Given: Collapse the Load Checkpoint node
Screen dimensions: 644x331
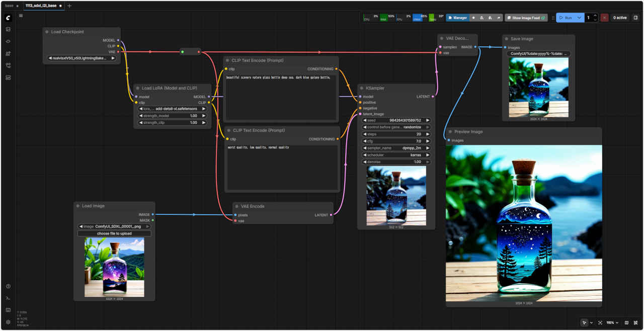Looking at the screenshot, I should tap(47, 32).
